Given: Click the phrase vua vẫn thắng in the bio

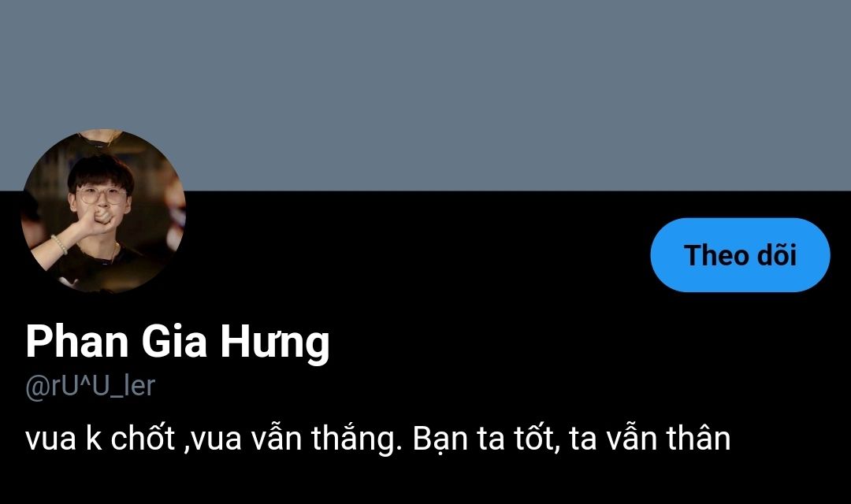Looking at the screenshot, I should click(297, 439).
